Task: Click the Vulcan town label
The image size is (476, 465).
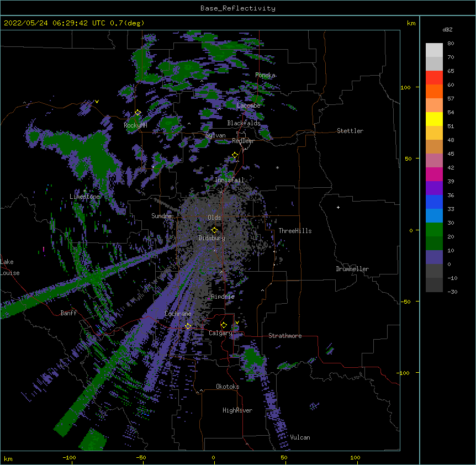Action: click(300, 437)
